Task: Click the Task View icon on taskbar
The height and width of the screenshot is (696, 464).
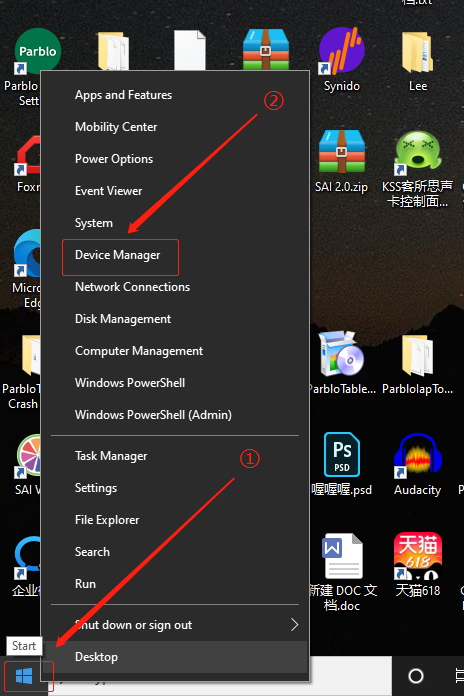Action: (460, 676)
